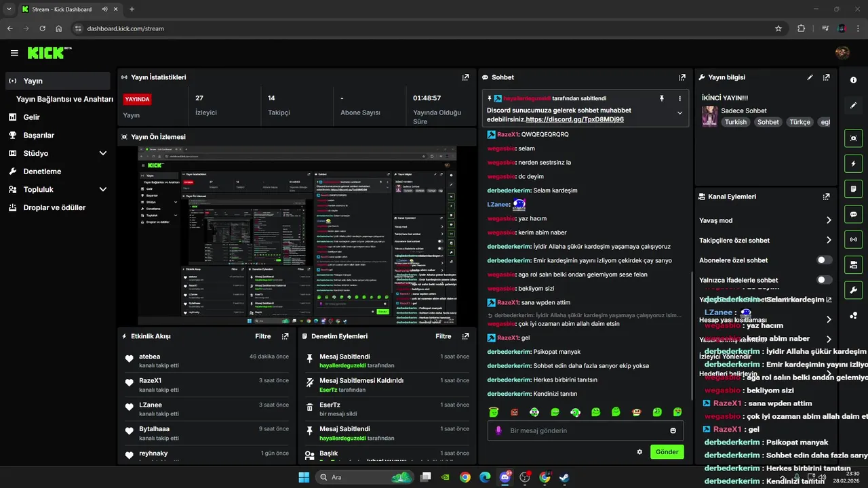Open Denetleme in the left sidebar
Viewport: 868px width, 488px height.
[57, 171]
